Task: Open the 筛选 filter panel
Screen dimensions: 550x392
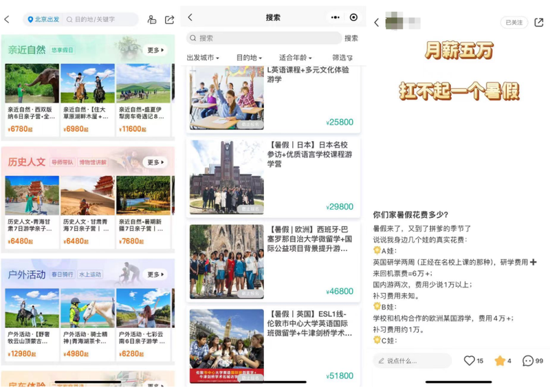Action: coord(342,58)
